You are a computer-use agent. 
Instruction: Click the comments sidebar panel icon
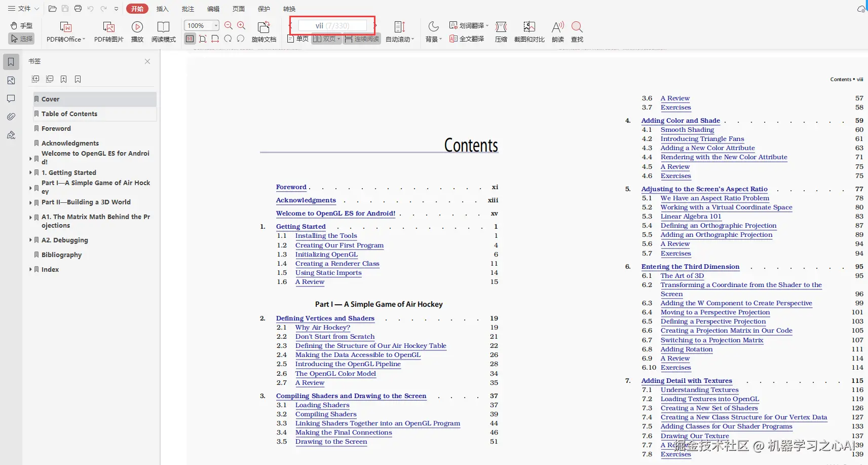11,98
